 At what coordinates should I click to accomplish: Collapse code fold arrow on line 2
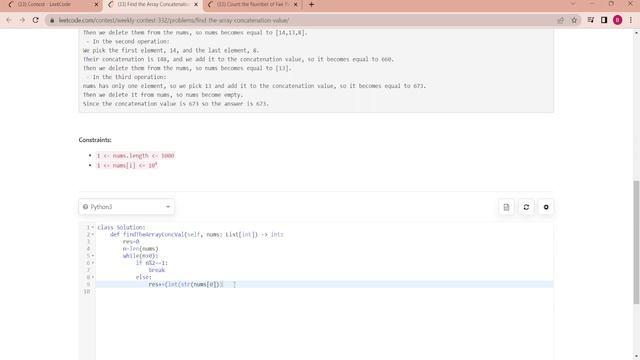[x=93, y=234]
